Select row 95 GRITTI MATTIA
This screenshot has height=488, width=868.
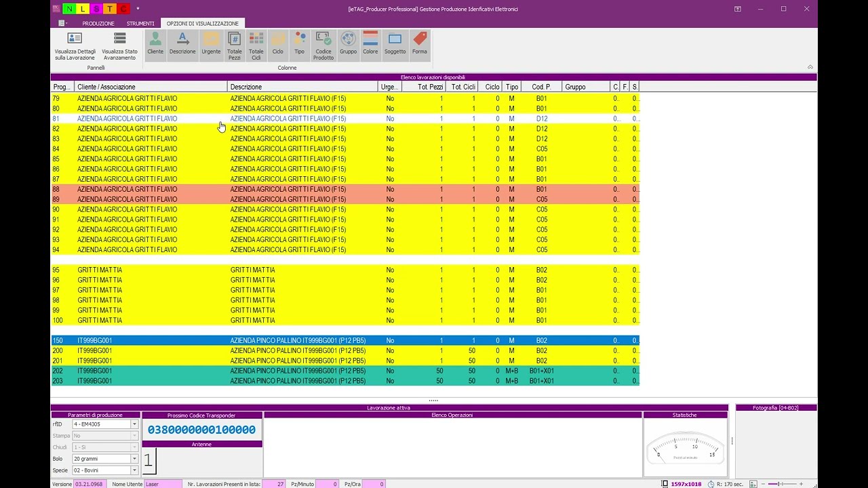(x=345, y=270)
